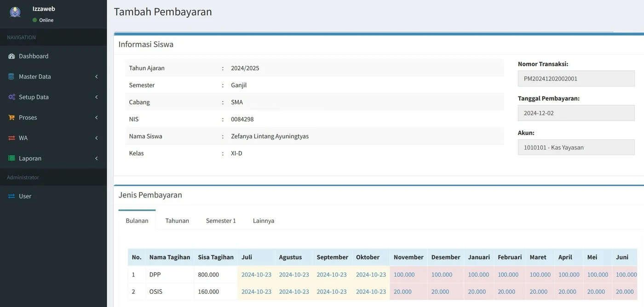The height and width of the screenshot is (307, 644).
Task: Click the Dashboard gauge icon
Action: tap(11, 56)
